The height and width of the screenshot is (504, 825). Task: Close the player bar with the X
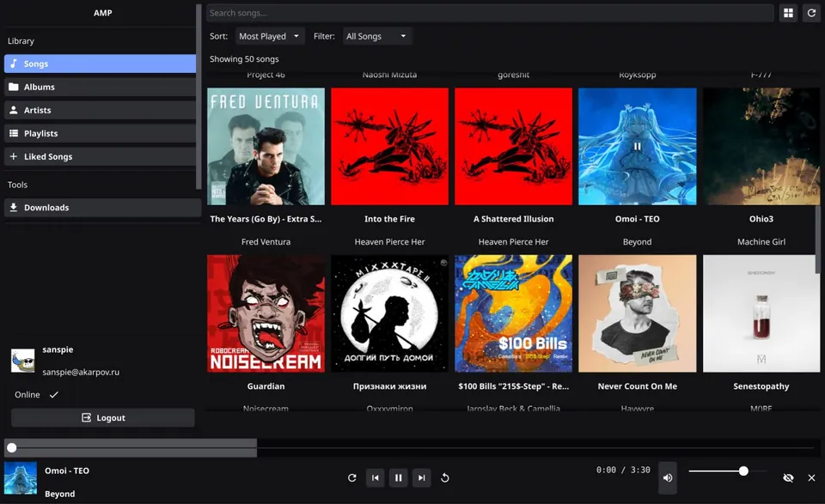click(x=811, y=477)
